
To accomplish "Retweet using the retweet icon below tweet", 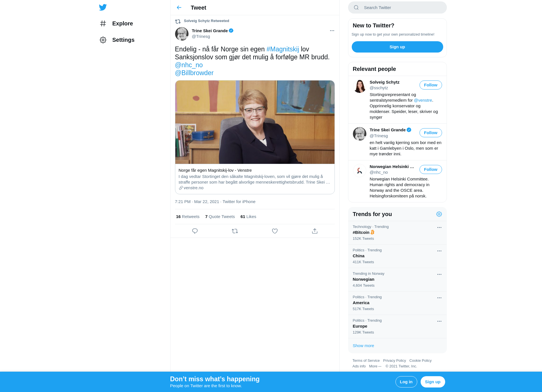I will pos(235,231).
